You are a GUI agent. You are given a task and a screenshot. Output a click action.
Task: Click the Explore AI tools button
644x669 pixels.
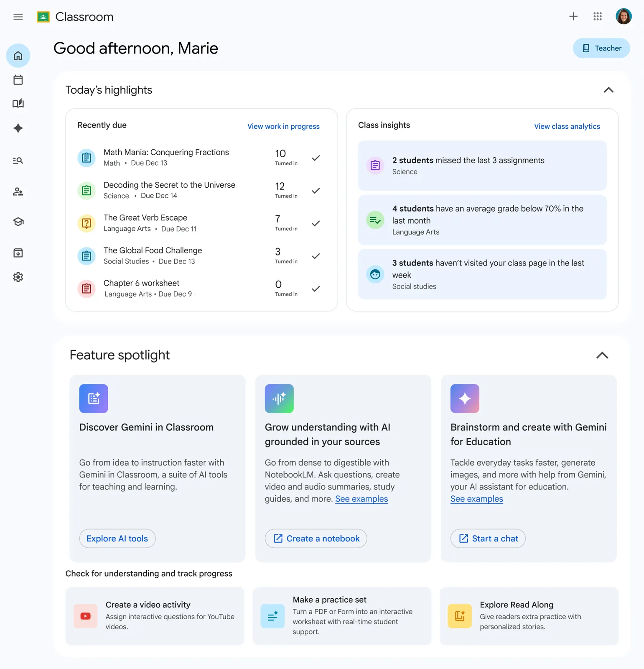[x=117, y=539]
